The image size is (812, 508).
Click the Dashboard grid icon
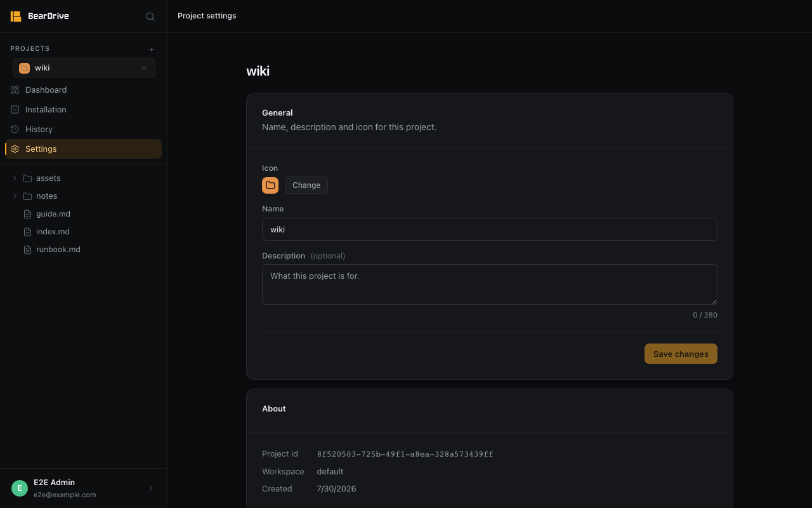15,90
